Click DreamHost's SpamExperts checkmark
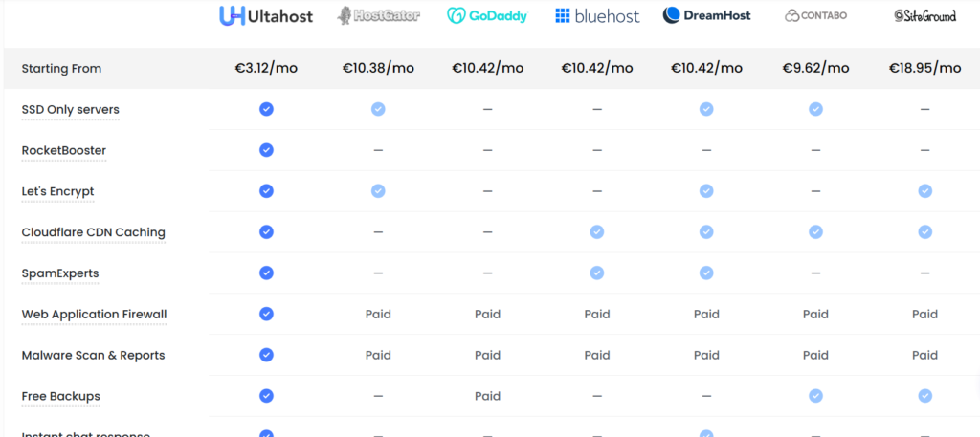 706,273
